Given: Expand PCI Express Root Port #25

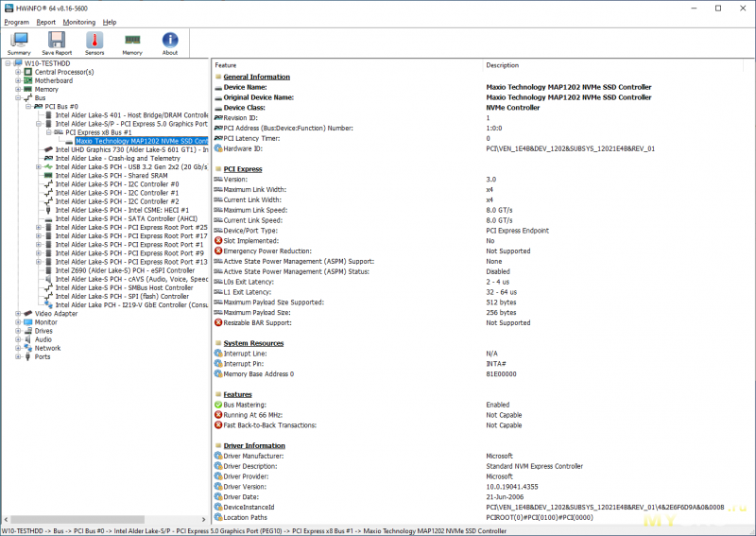Looking at the screenshot, I should pyautogui.click(x=38, y=227).
